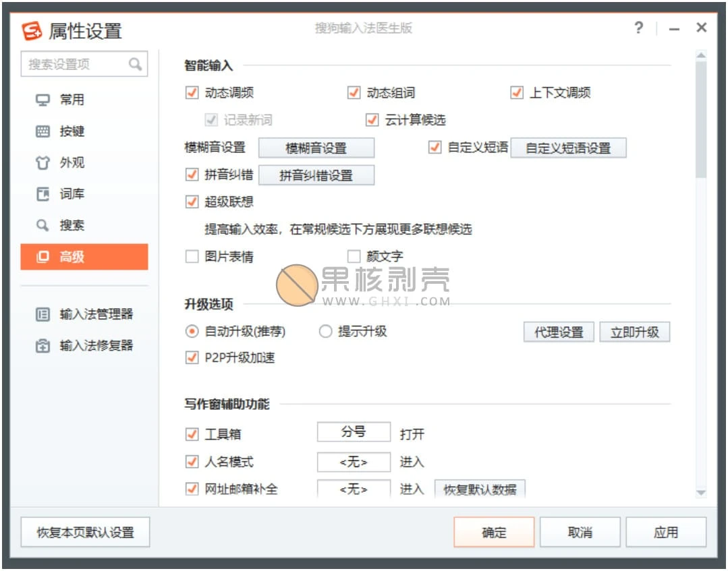Click the scrollbar down arrow
The image size is (728, 571).
(700, 493)
